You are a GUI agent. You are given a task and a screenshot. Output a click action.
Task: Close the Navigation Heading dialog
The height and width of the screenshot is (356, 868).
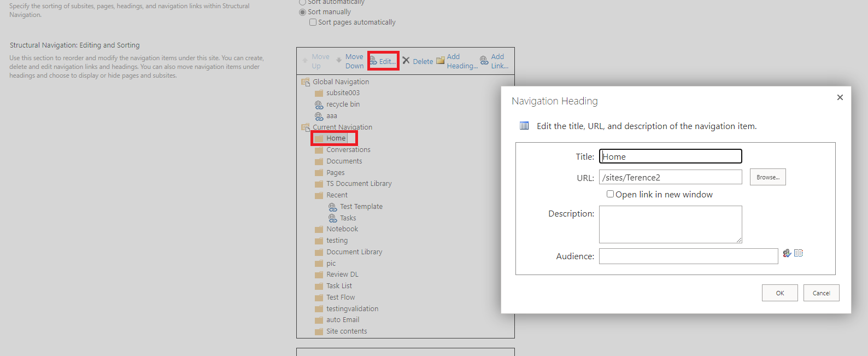point(840,97)
